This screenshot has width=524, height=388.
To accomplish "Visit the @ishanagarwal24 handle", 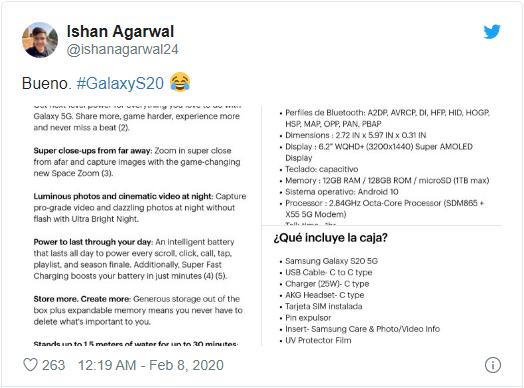I will pyautogui.click(x=122, y=49).
